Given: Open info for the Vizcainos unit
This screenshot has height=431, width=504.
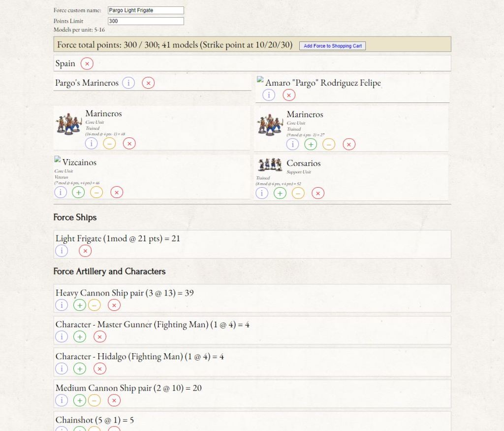Looking at the screenshot, I should pyautogui.click(x=61, y=192).
